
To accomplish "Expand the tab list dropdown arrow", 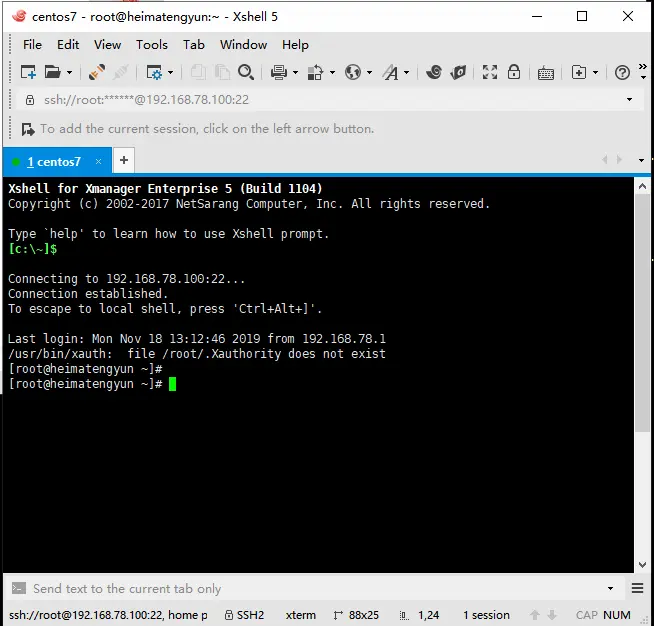I will click(641, 160).
